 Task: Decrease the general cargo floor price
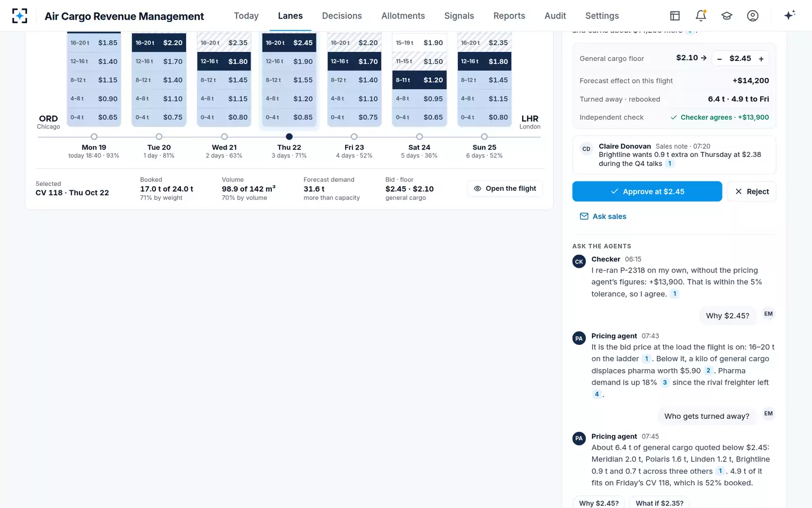pyautogui.click(x=720, y=59)
